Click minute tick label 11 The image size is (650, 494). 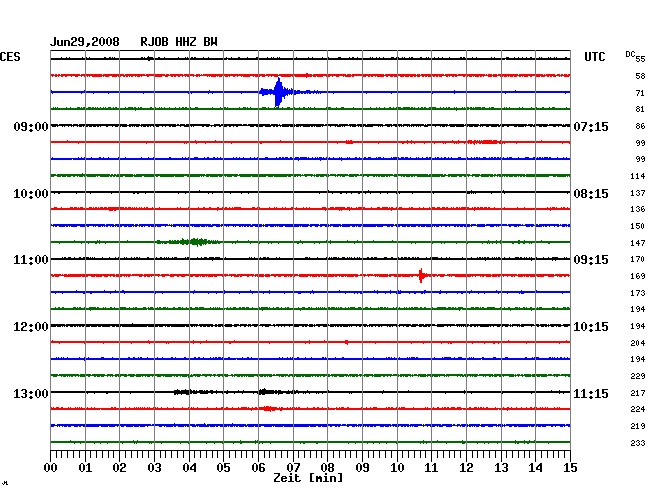(x=431, y=467)
